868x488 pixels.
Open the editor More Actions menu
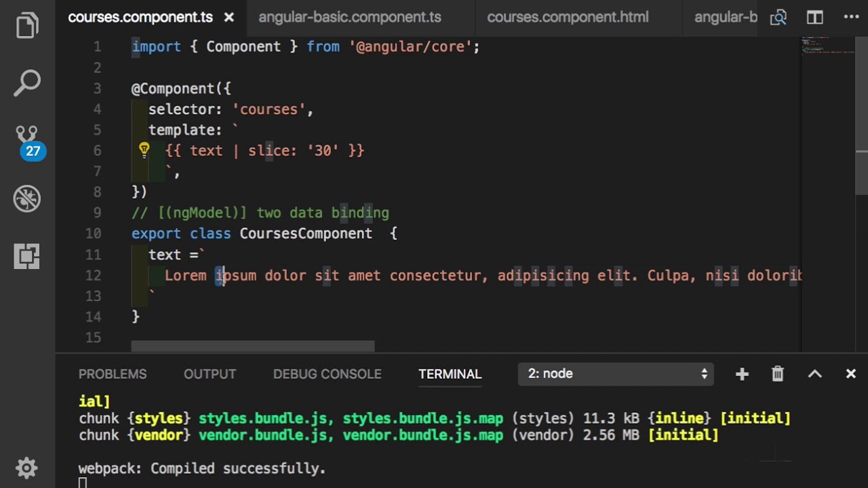point(851,18)
